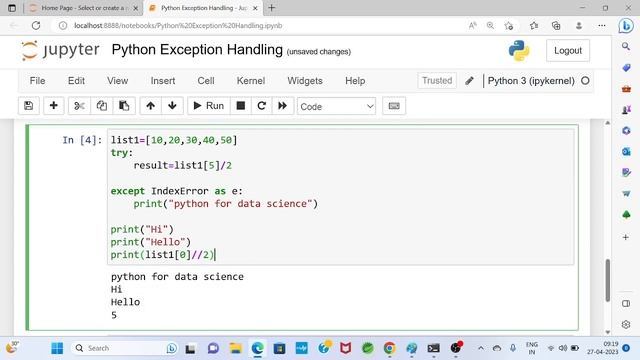Open the tab actions menu icon
Screen dimensions: 640x360
12,8
